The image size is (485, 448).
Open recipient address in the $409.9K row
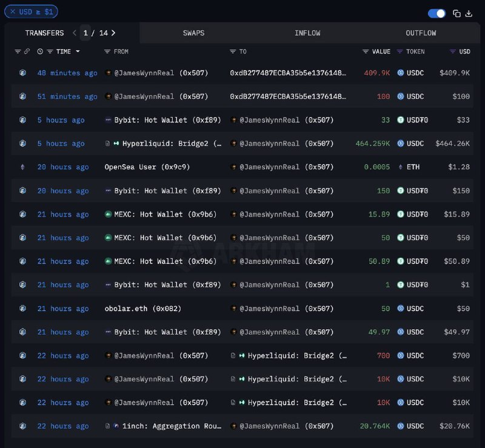click(288, 73)
